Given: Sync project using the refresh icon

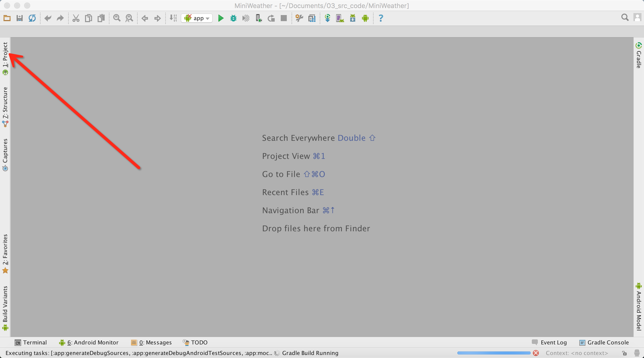Looking at the screenshot, I should coord(32,18).
